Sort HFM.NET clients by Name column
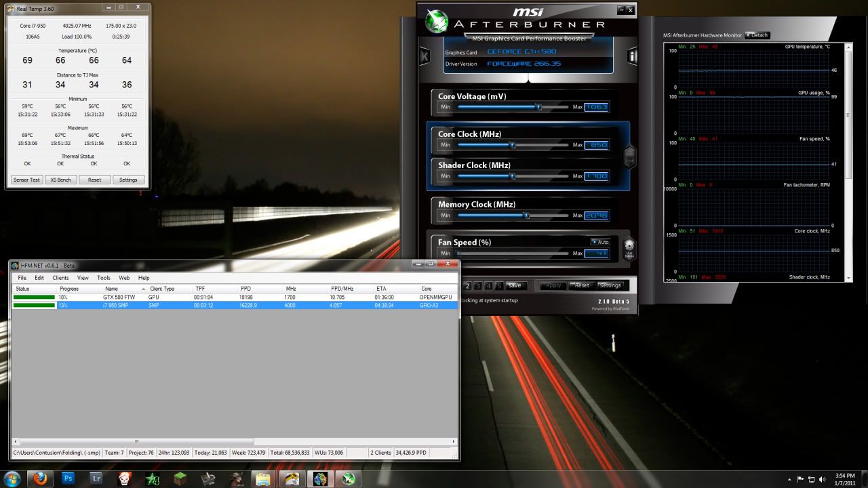The height and width of the screenshot is (488, 868). click(x=125, y=289)
